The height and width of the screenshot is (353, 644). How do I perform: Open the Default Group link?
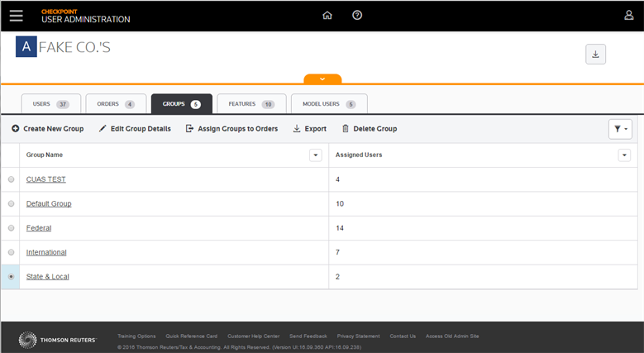[49, 203]
